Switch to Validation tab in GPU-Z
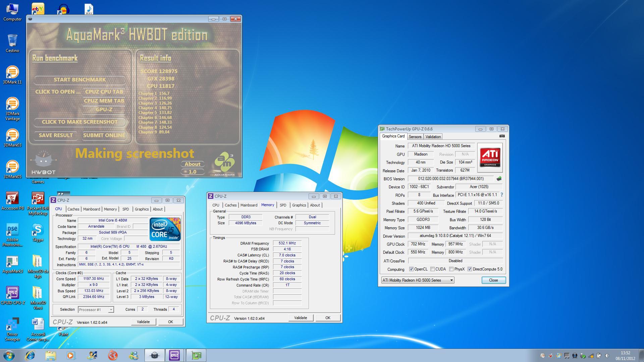The image size is (644, 362). pos(433,137)
